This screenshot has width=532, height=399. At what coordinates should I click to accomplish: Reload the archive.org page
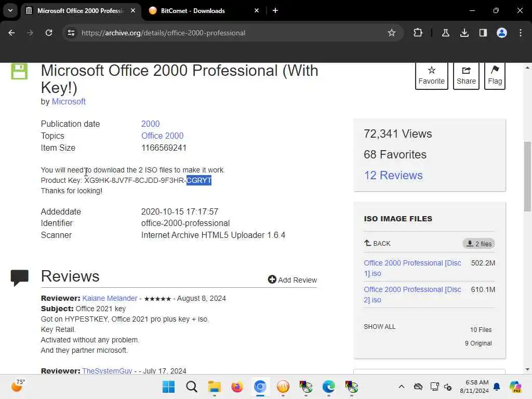[x=49, y=33]
